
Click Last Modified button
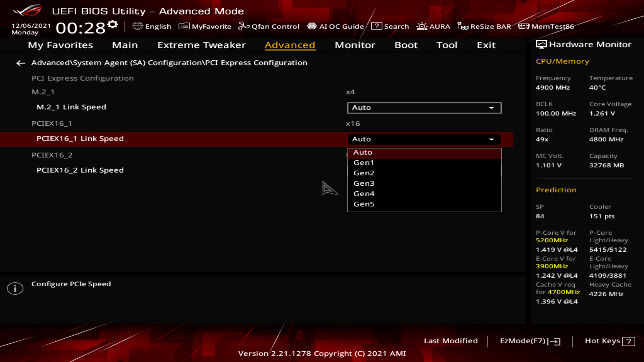coord(450,341)
